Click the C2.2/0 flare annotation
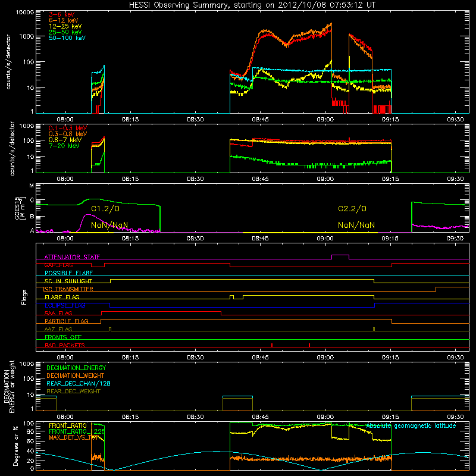Viewport: 476px width, 476px height. click(x=352, y=209)
